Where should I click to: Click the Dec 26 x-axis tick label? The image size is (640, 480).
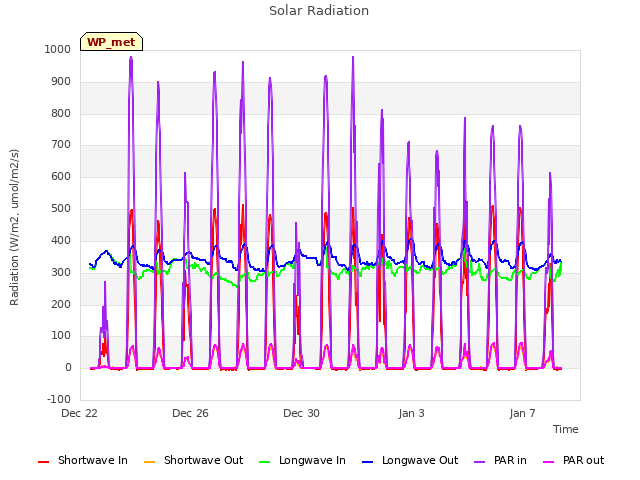click(190, 413)
